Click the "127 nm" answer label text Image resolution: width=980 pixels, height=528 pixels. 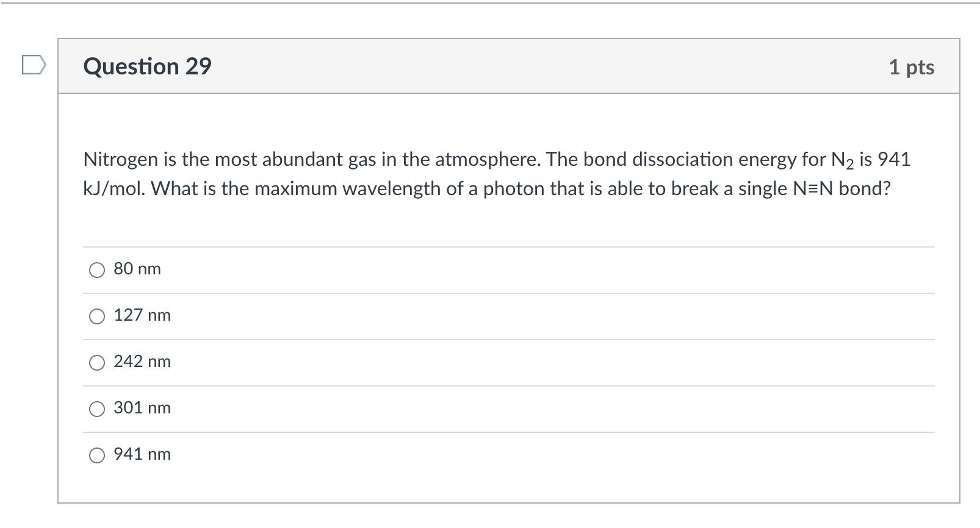(142, 315)
